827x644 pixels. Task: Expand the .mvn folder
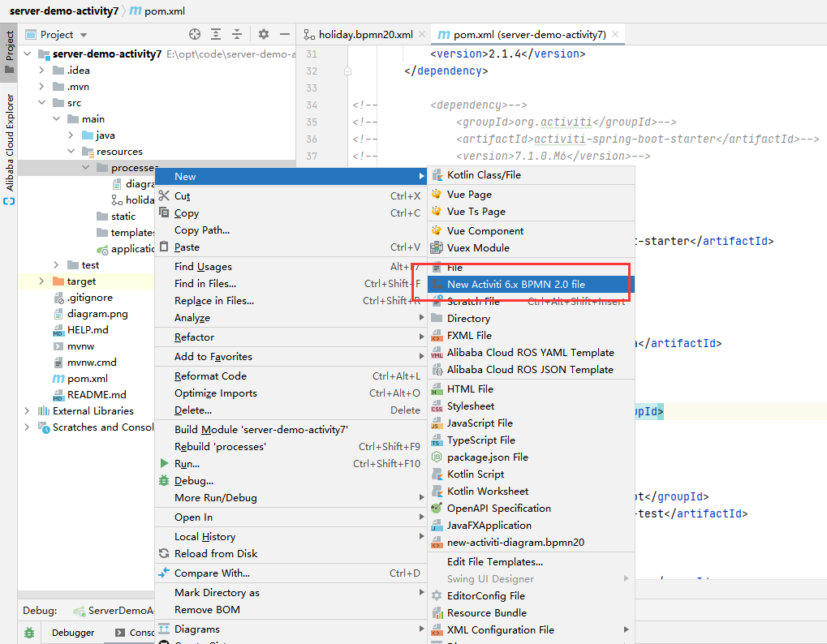point(41,87)
